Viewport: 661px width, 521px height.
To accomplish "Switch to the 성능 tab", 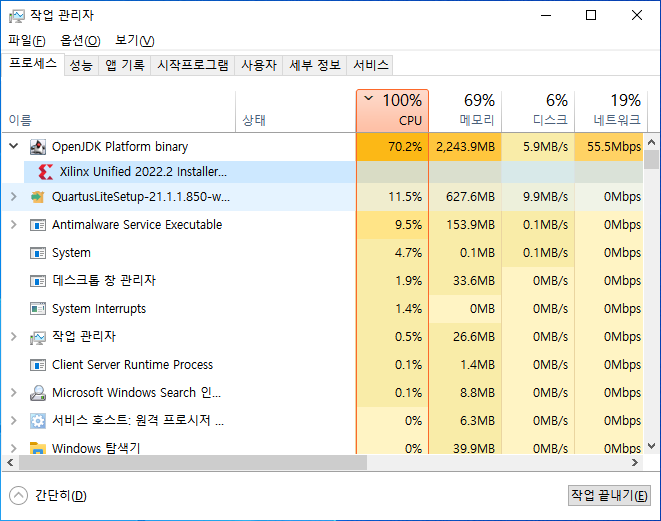I will (81, 65).
